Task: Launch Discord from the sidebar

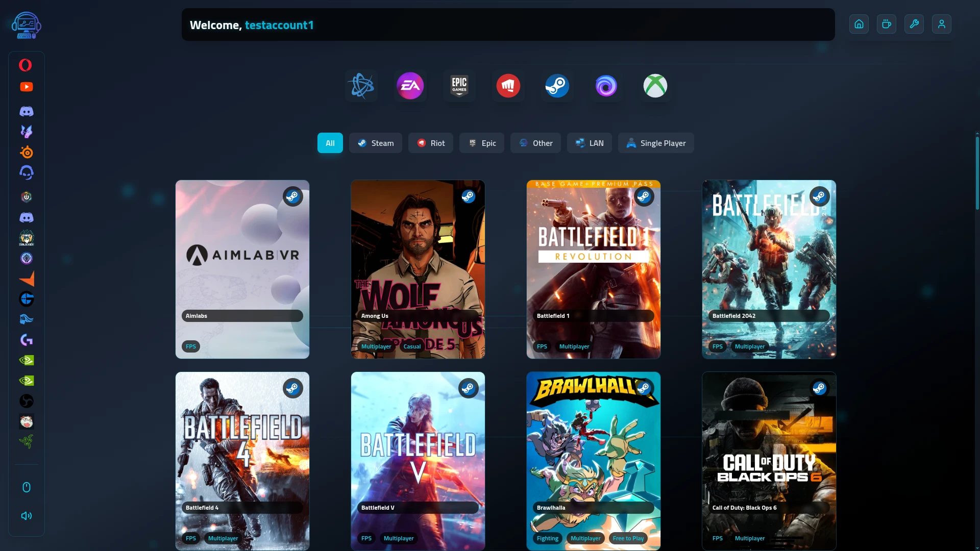Action: point(27,111)
